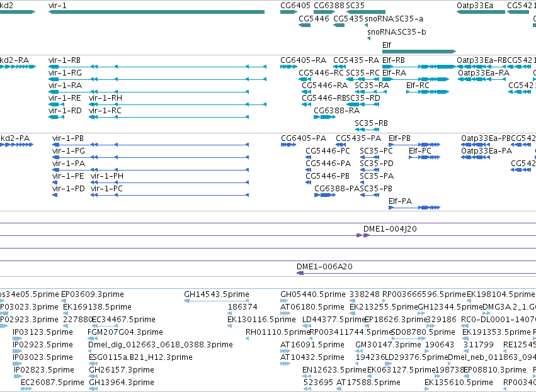
Task: Select EST label EN12623.5prime
Action: tap(334, 370)
